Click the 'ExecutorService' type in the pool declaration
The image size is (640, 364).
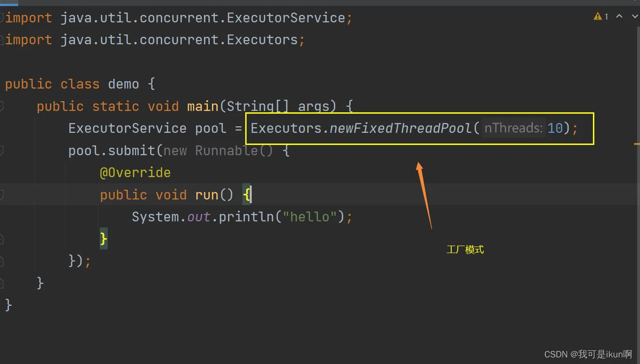[127, 128]
